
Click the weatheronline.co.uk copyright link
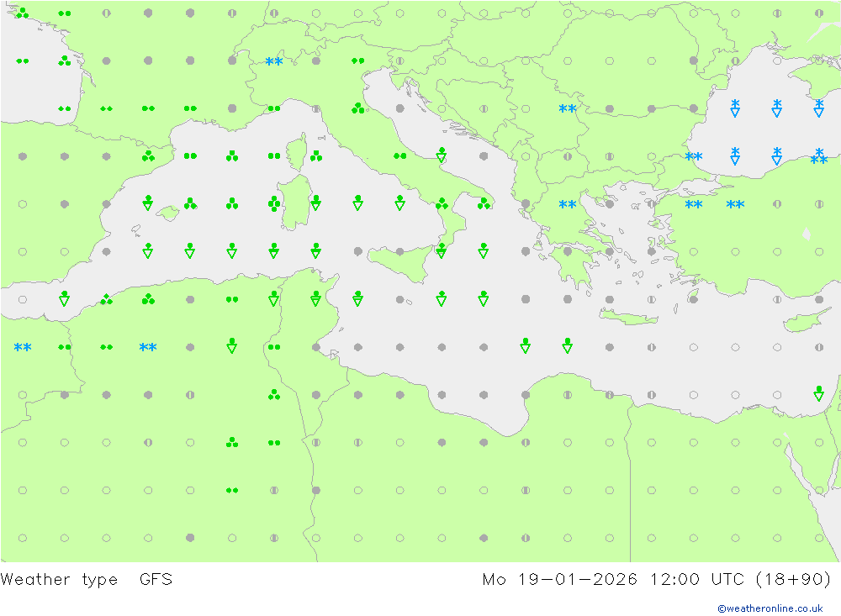[770, 608]
